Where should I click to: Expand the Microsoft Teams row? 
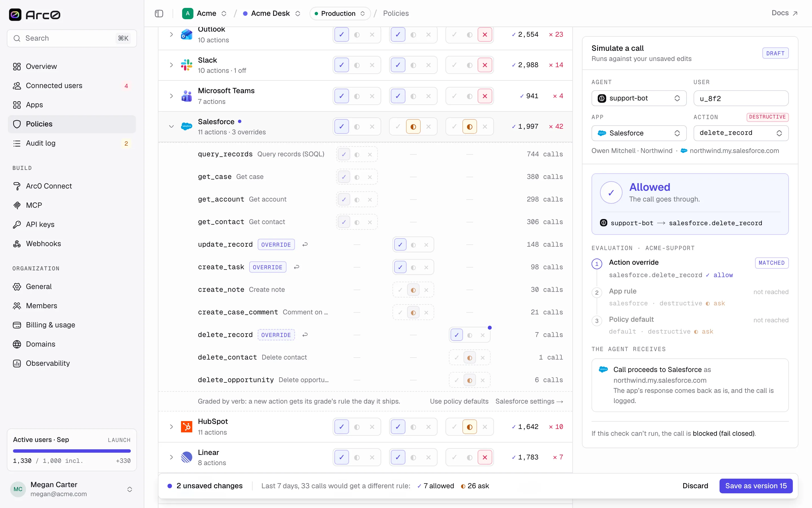click(171, 96)
